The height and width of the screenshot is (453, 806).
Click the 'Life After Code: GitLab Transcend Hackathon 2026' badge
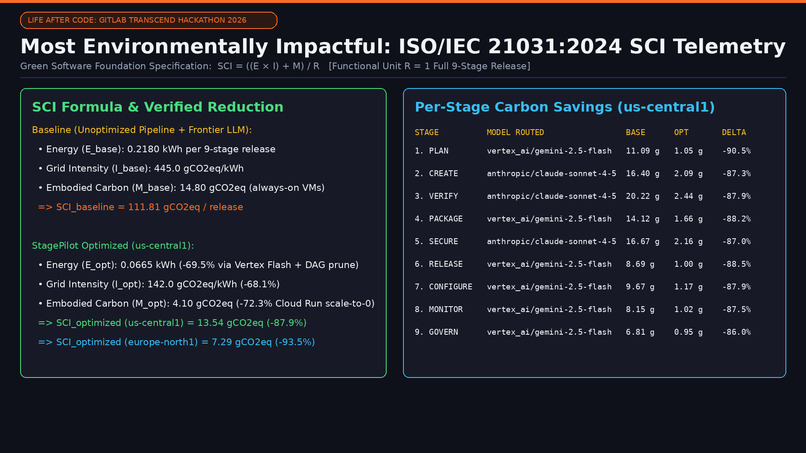(149, 20)
